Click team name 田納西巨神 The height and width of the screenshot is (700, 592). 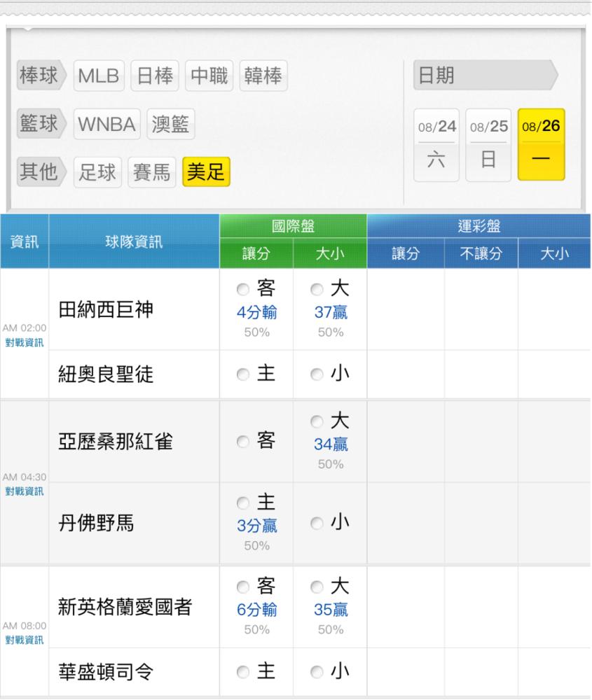point(106,309)
